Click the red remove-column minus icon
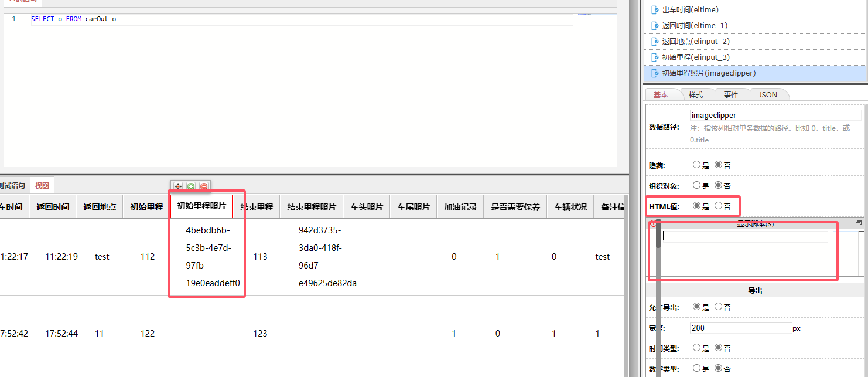The image size is (868, 377). click(x=204, y=186)
